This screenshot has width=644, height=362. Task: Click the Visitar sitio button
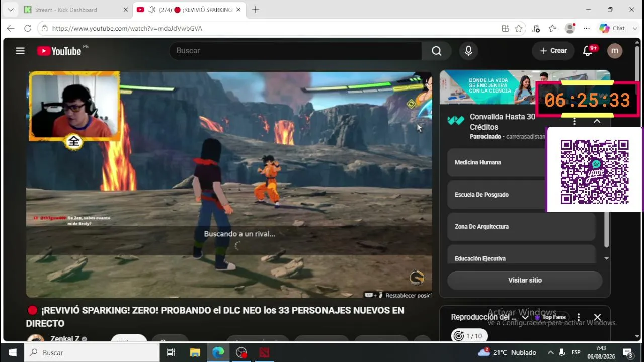[x=525, y=280]
